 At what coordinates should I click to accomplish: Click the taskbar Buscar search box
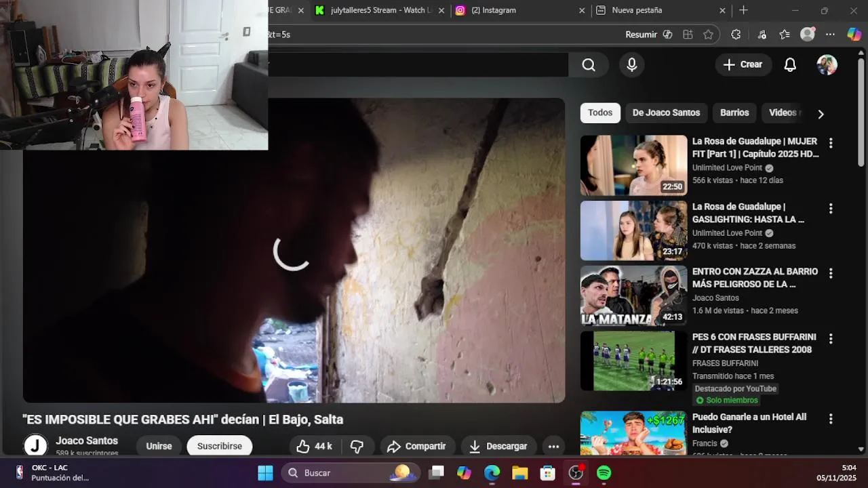[x=351, y=473]
